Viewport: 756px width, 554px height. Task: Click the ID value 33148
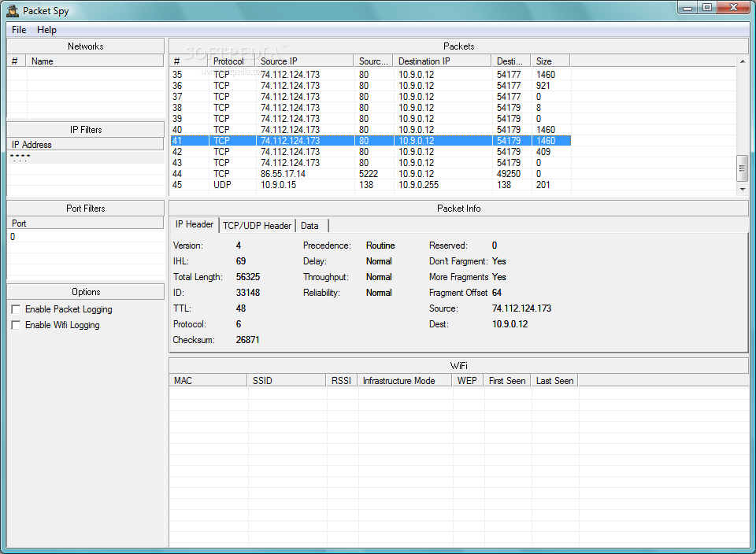(x=248, y=293)
